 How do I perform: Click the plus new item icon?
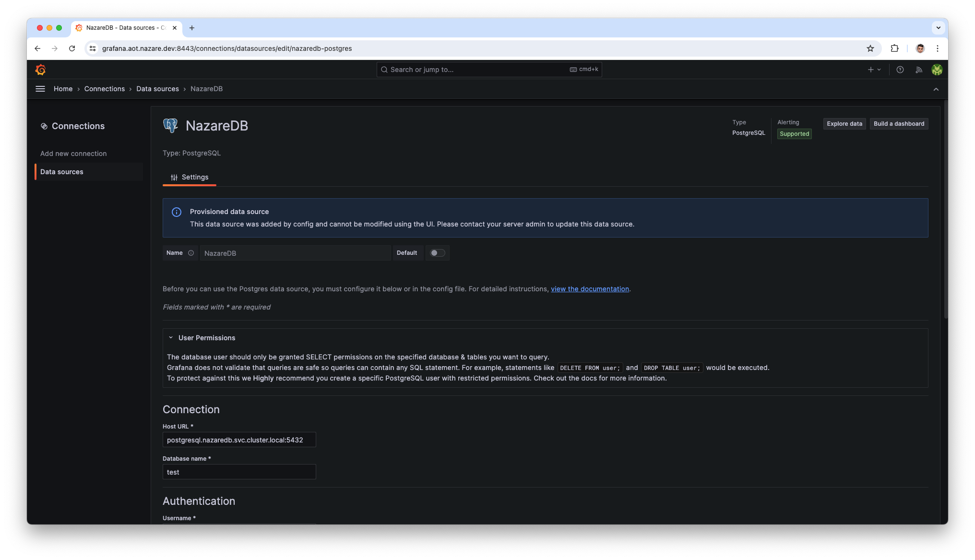[874, 70]
